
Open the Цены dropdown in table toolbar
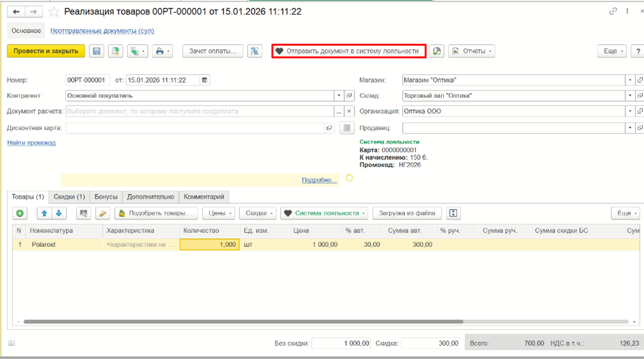coord(219,213)
